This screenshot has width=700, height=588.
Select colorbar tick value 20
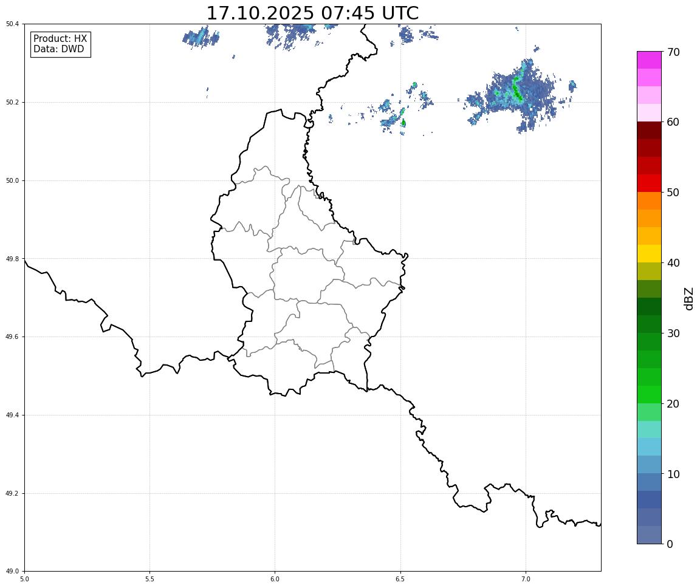click(x=673, y=404)
